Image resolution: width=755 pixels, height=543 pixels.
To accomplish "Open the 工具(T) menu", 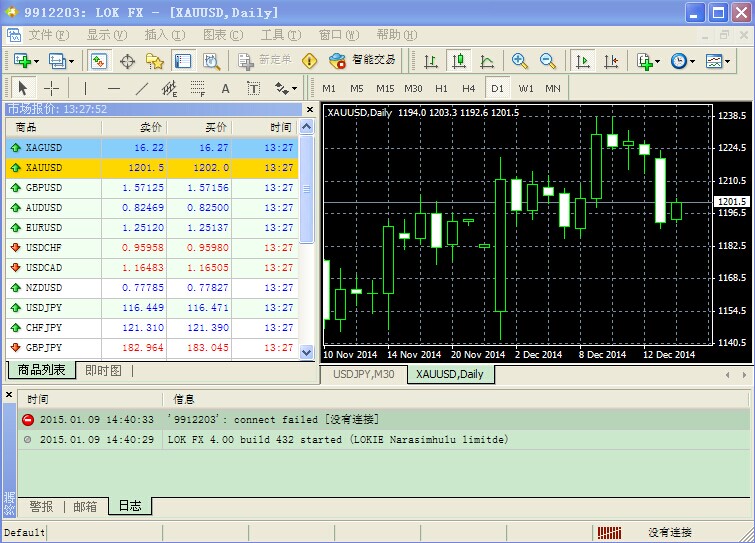I will pos(281,35).
